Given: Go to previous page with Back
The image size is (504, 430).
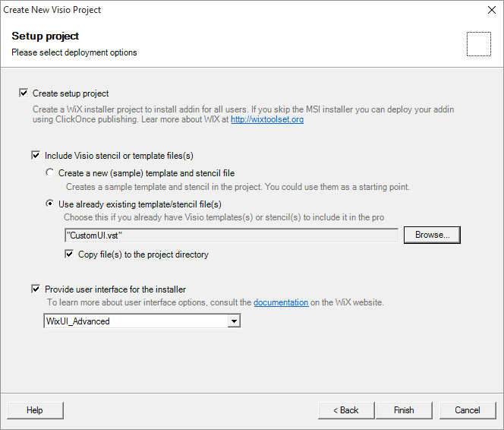Looking at the screenshot, I should tap(346, 410).
